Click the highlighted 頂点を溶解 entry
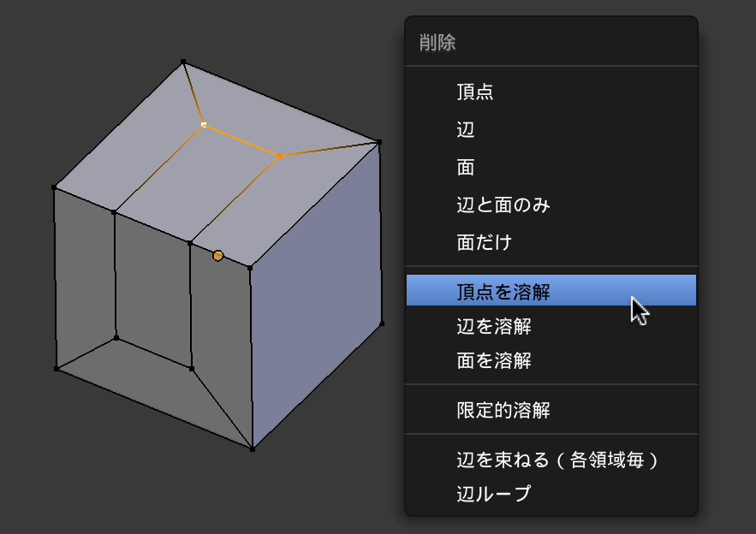The image size is (756, 534). click(503, 292)
